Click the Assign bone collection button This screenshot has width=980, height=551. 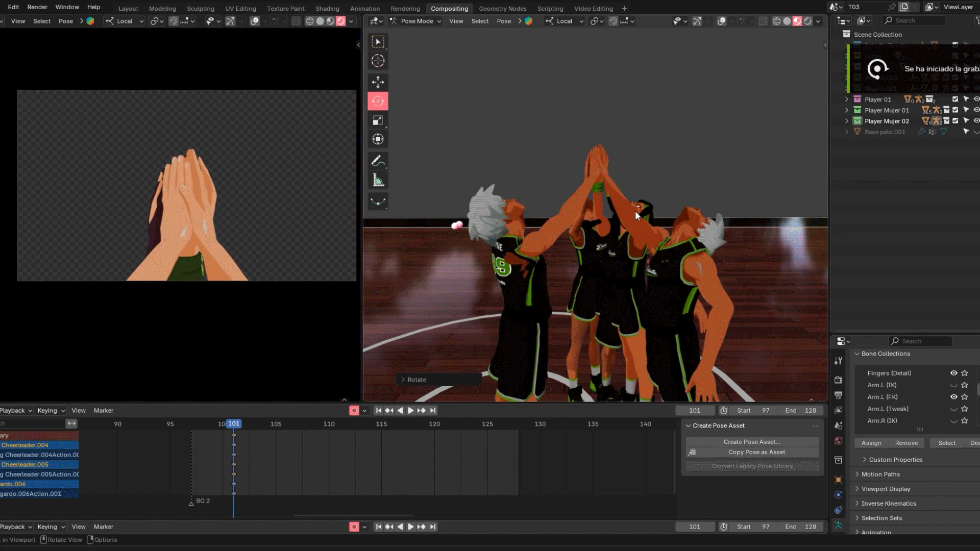(871, 443)
